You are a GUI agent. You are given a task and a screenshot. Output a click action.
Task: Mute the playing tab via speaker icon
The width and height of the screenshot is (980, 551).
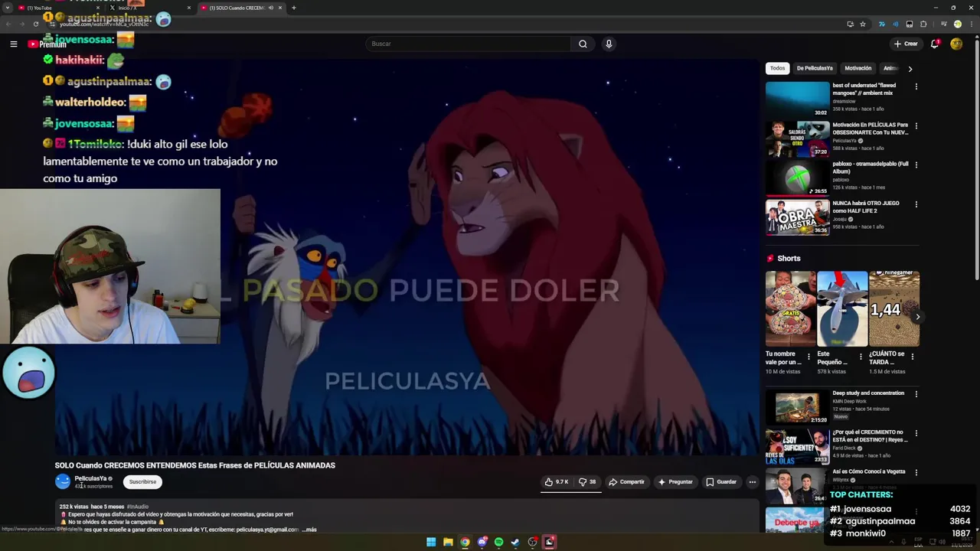[270, 8]
